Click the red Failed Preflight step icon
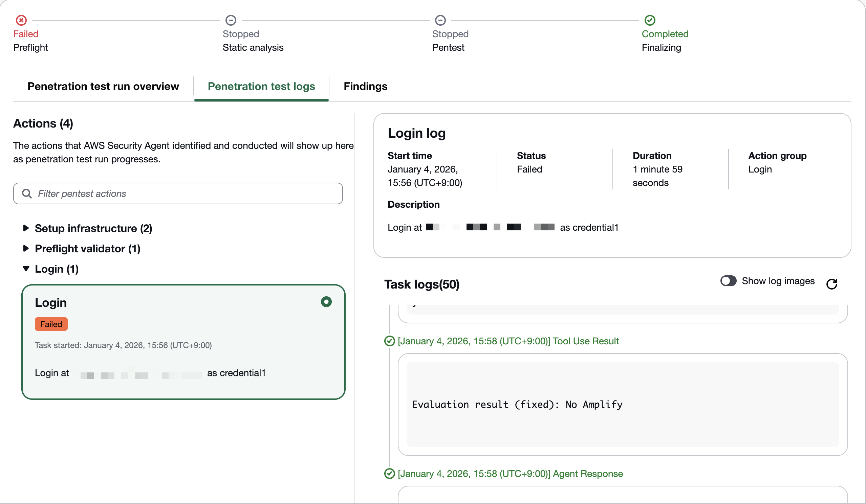 pos(21,20)
